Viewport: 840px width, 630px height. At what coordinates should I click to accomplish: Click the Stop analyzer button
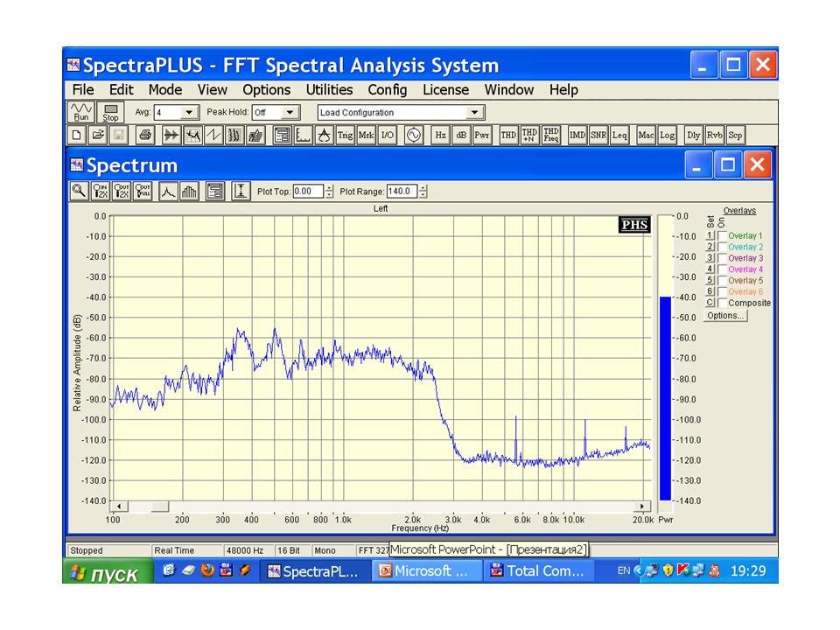(x=110, y=113)
